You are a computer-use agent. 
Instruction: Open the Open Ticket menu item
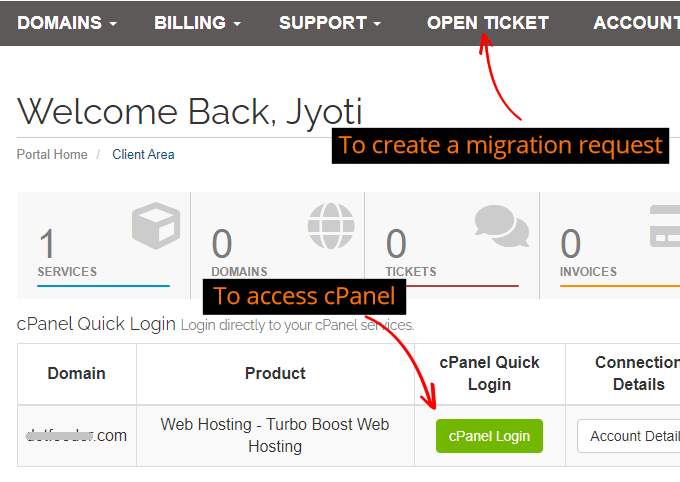click(x=487, y=22)
